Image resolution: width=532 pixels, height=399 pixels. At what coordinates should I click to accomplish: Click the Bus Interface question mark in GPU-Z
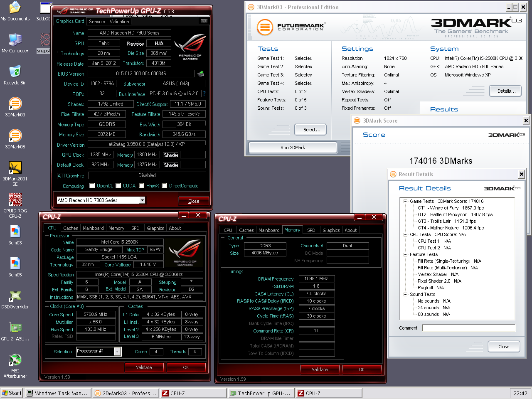204,94
